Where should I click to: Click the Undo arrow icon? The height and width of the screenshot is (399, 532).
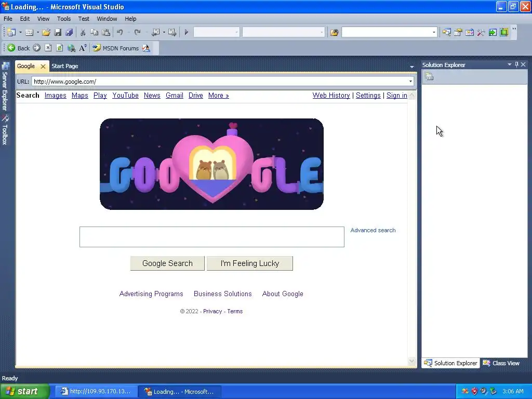coord(120,32)
